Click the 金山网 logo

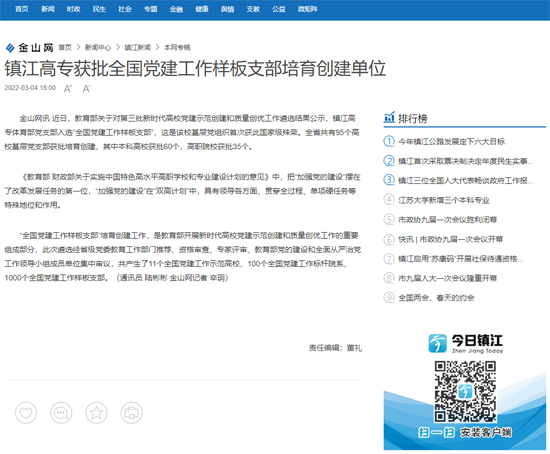tap(29, 47)
